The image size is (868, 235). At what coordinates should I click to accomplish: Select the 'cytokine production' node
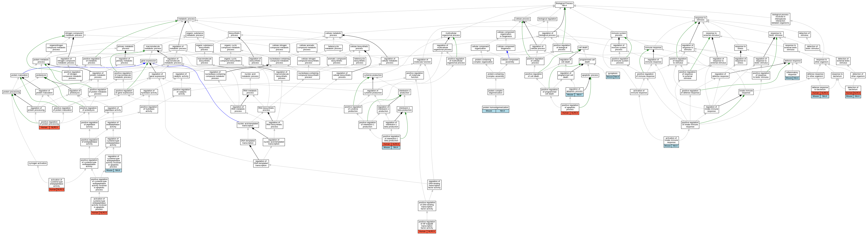[373, 75]
